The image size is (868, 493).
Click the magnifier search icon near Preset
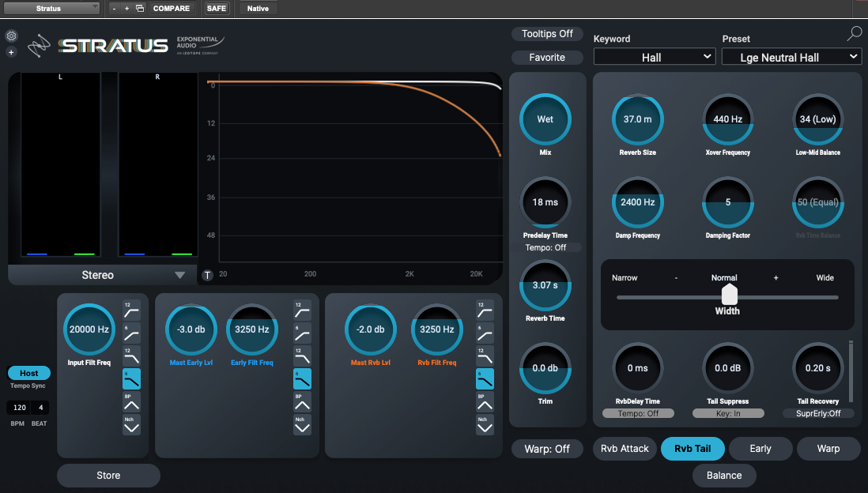pyautogui.click(x=854, y=34)
